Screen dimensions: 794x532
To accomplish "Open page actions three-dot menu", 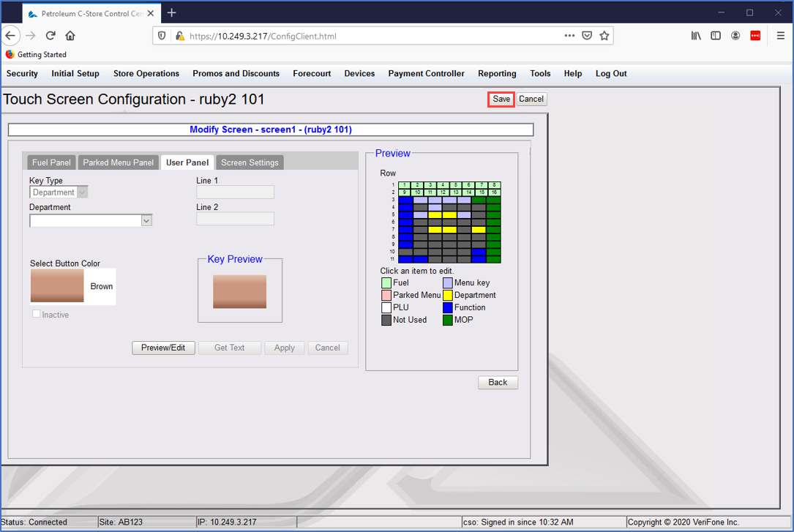I will point(569,36).
